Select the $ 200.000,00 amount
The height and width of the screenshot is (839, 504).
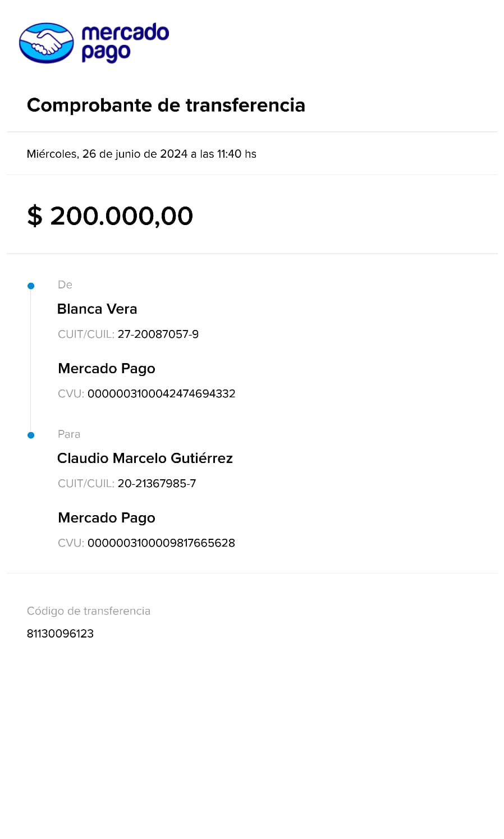[x=110, y=216]
